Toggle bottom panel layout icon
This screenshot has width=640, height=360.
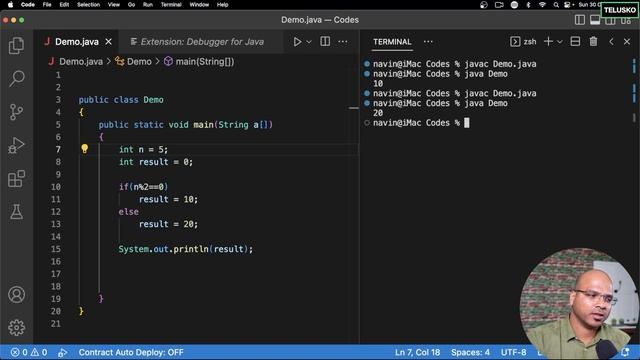coord(595,20)
